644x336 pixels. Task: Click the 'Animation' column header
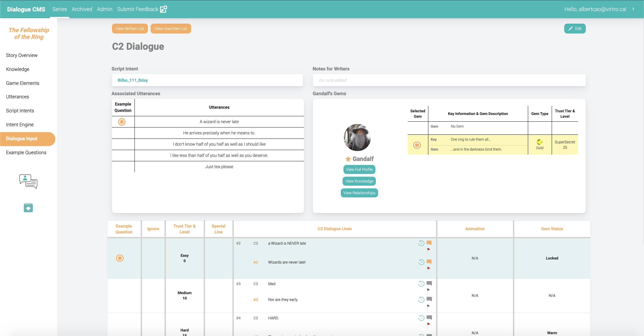[x=475, y=229]
